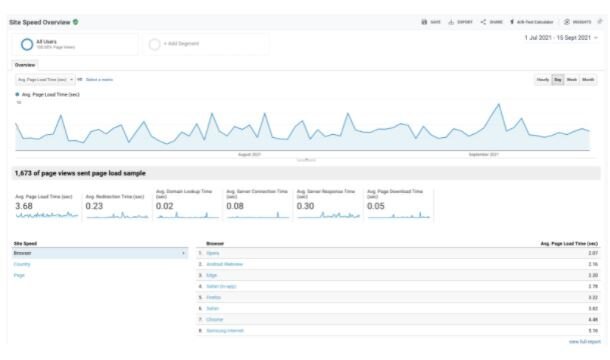610x360 pixels.
Task: Open the Safari row numbered 6
Action: (398, 309)
